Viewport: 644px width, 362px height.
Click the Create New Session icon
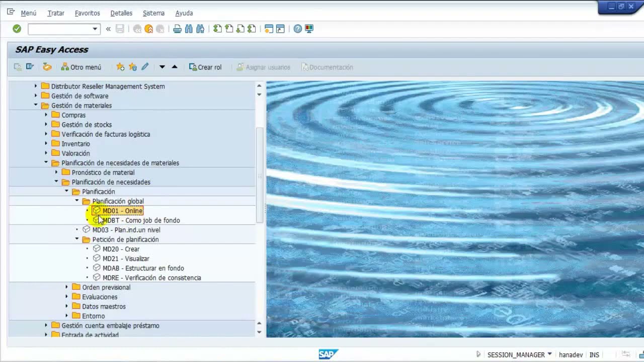[x=269, y=29]
